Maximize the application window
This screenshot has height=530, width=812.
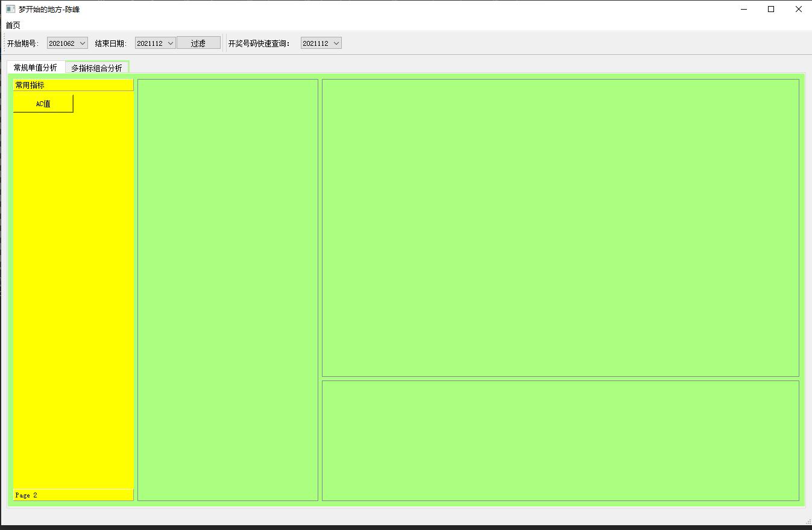click(771, 9)
